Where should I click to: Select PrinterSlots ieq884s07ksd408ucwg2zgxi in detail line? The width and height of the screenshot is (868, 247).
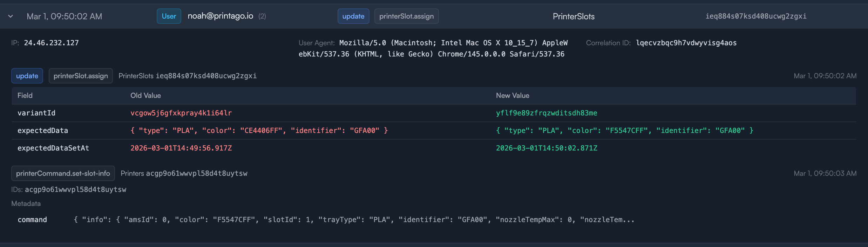188,76
